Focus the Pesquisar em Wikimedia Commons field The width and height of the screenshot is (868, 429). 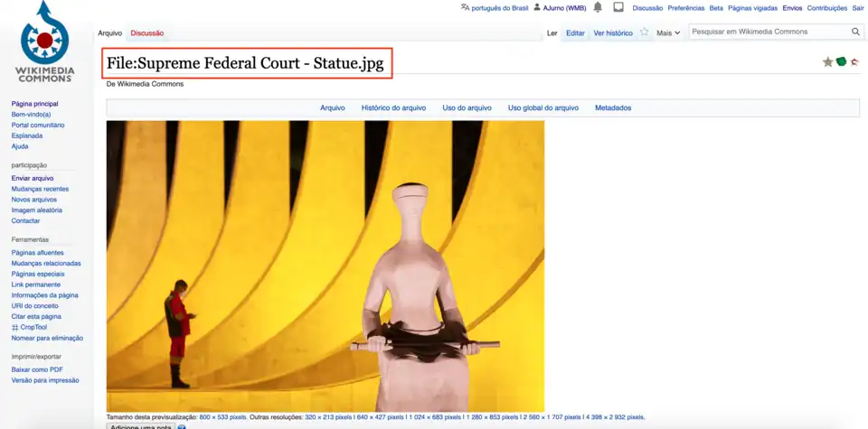(767, 33)
